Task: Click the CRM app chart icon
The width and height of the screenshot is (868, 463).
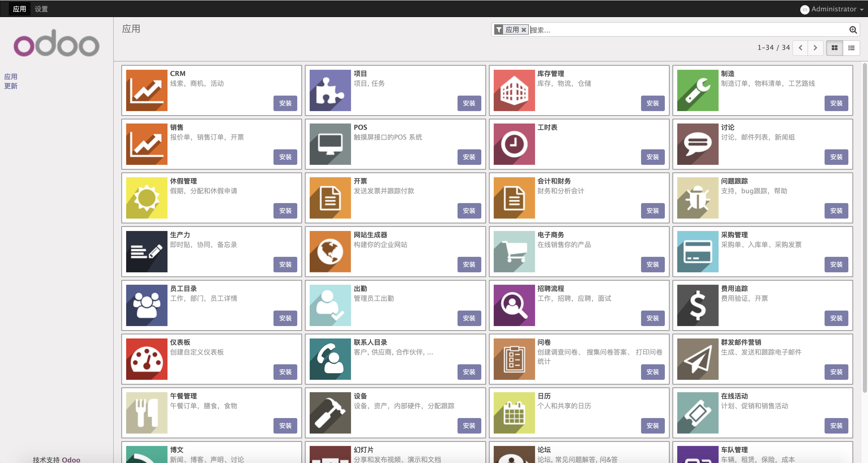Action: pyautogui.click(x=147, y=90)
